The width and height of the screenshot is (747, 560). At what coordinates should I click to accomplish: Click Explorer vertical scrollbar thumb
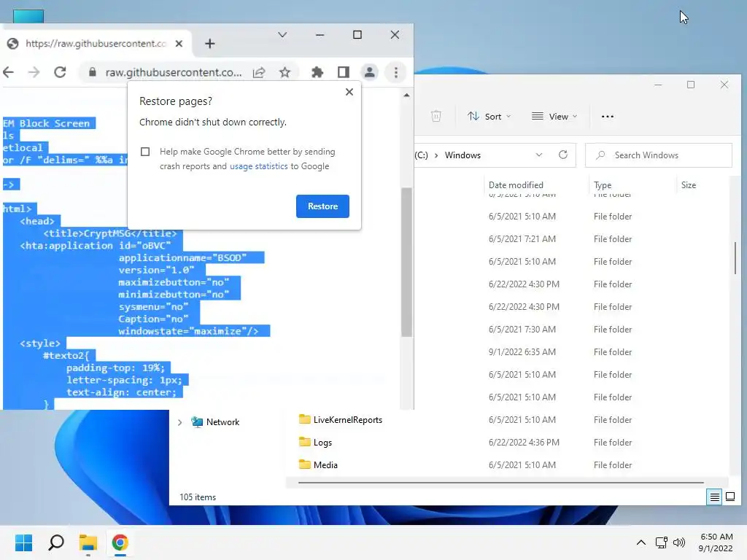[x=735, y=257]
